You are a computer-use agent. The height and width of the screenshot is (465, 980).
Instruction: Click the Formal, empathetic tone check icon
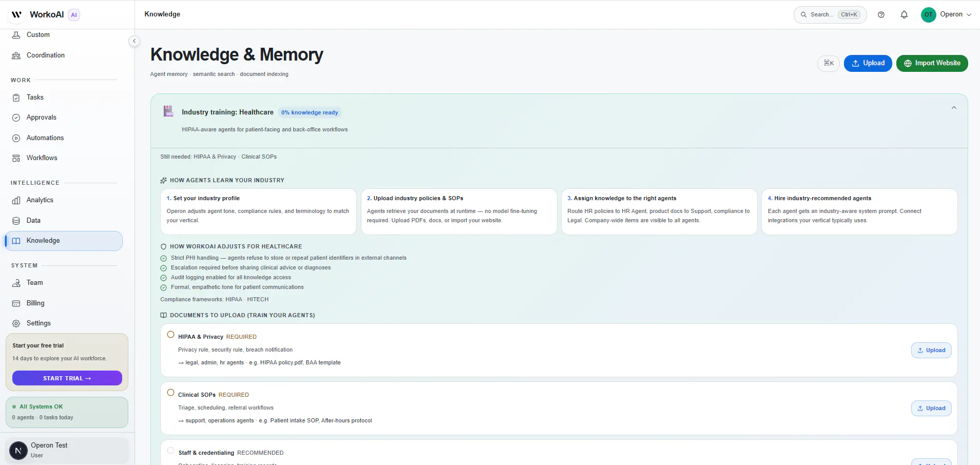163,288
